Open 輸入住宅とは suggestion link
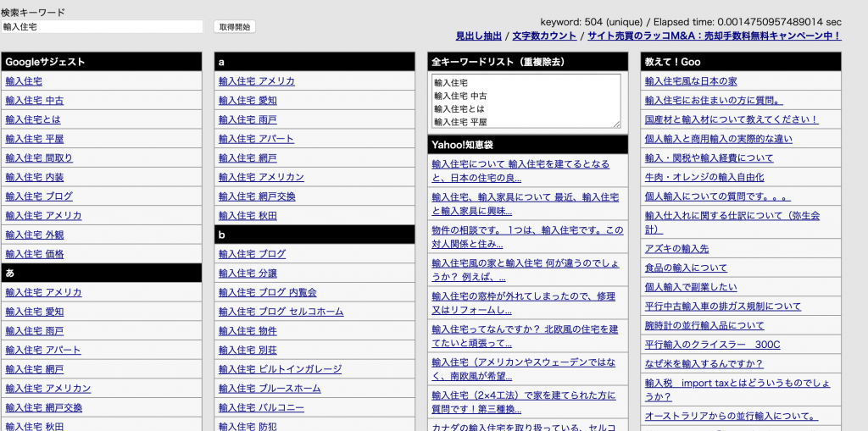The width and height of the screenshot is (868, 431). (33, 119)
